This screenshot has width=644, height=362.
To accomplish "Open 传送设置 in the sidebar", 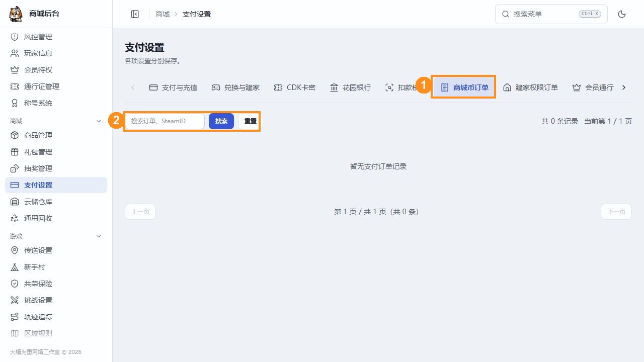I will click(x=56, y=250).
